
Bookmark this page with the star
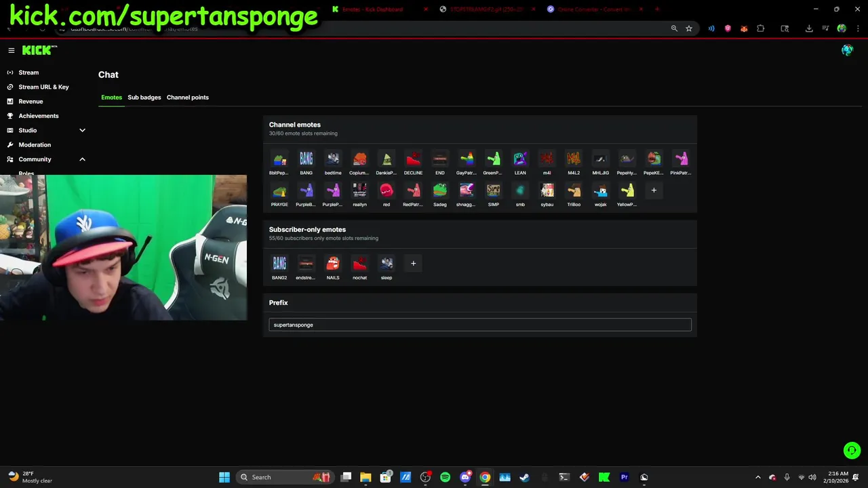click(x=689, y=28)
